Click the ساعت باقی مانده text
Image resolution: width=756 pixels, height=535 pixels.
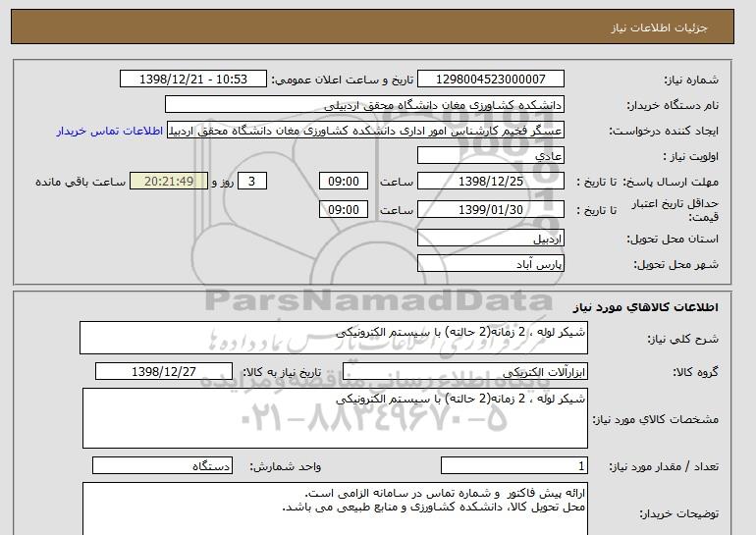81,182
